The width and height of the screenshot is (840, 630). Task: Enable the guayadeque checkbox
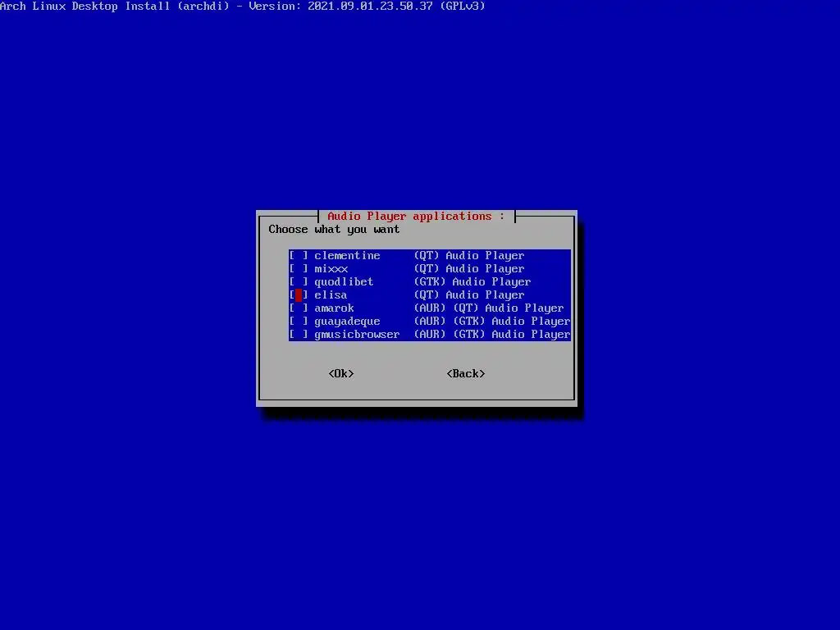click(x=299, y=322)
